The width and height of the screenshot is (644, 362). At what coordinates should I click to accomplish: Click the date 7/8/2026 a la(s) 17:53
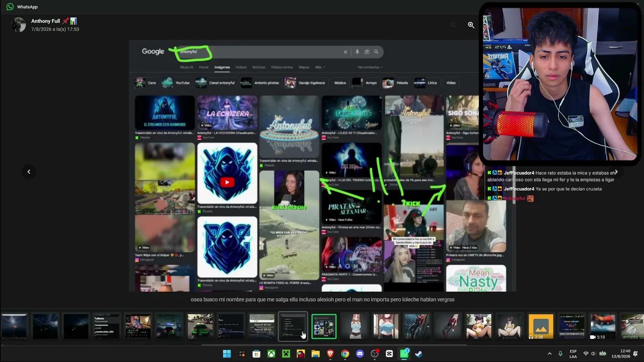pyautogui.click(x=55, y=29)
